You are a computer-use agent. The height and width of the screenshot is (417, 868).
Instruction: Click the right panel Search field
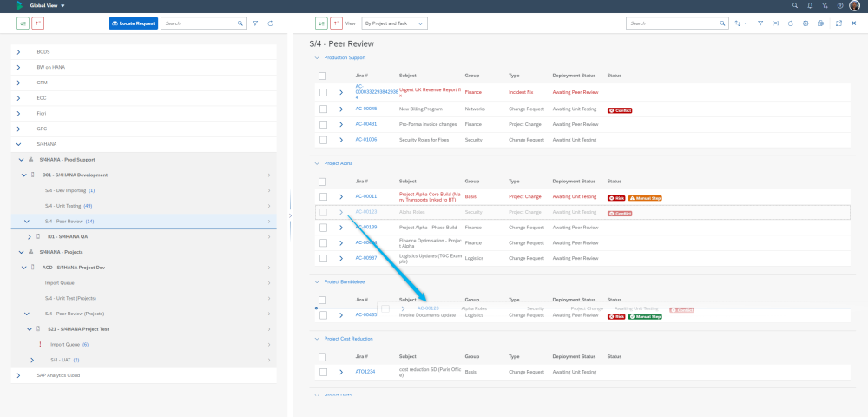pyautogui.click(x=673, y=23)
